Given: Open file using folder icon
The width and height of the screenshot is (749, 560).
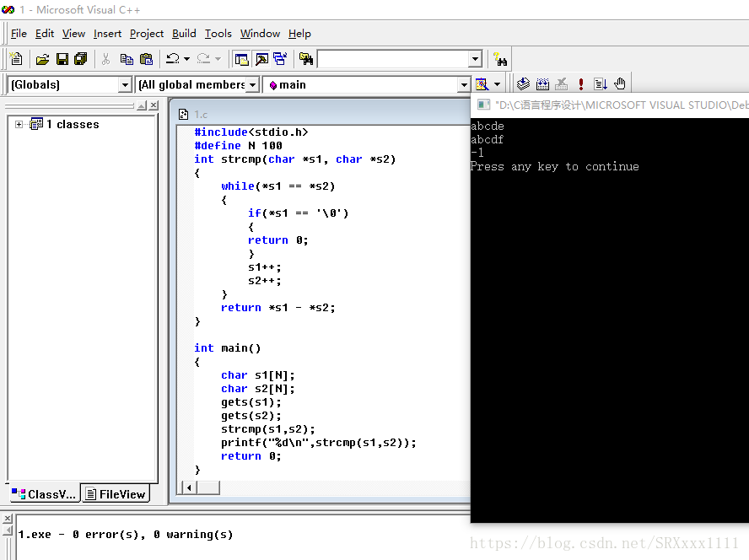Looking at the screenshot, I should (x=42, y=59).
